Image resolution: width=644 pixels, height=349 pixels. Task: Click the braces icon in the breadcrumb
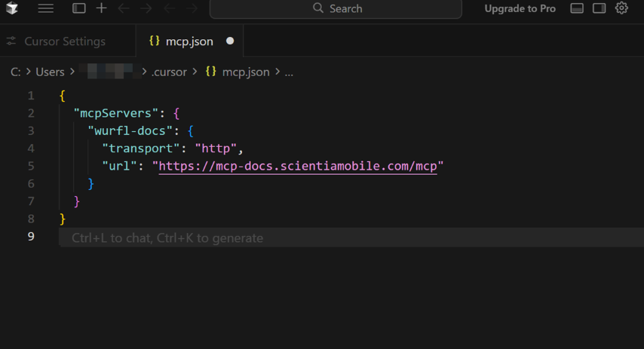(210, 72)
